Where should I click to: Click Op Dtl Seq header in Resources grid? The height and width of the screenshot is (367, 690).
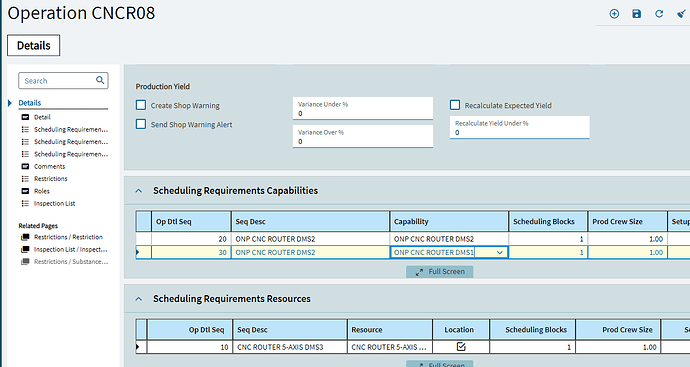(189, 330)
